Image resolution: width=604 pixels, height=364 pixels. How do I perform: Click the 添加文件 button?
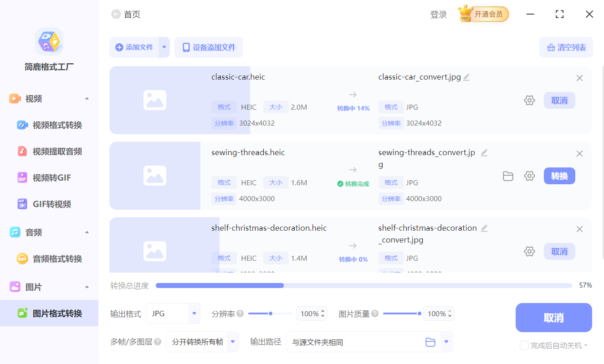click(x=134, y=47)
